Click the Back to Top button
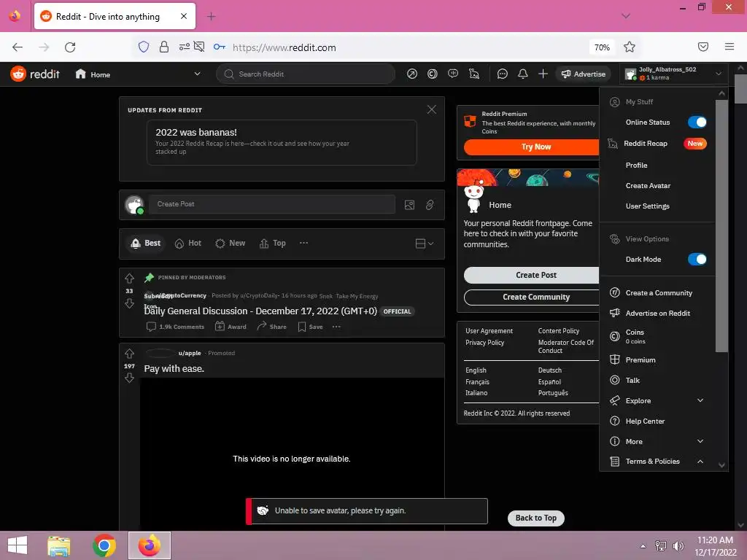 tap(536, 518)
